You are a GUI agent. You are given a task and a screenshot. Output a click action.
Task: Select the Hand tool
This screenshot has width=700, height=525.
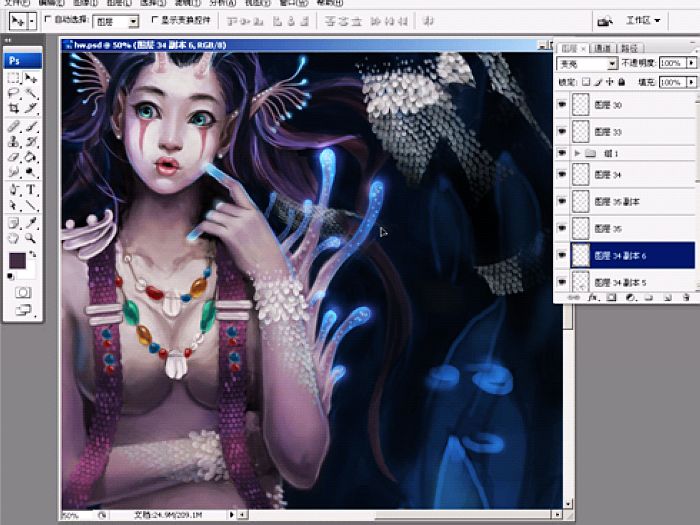(x=13, y=238)
